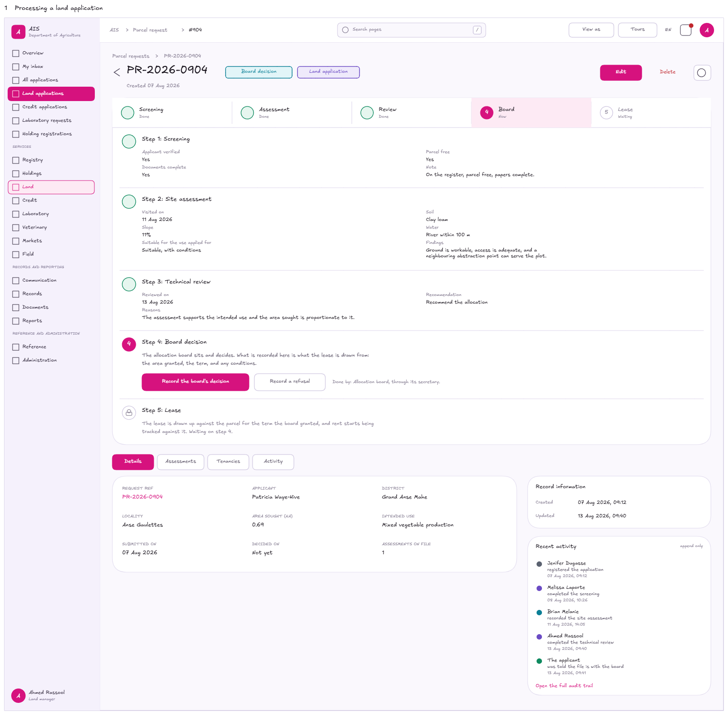The image size is (728, 715).
Task: Click the Tours button
Action: coord(638,30)
